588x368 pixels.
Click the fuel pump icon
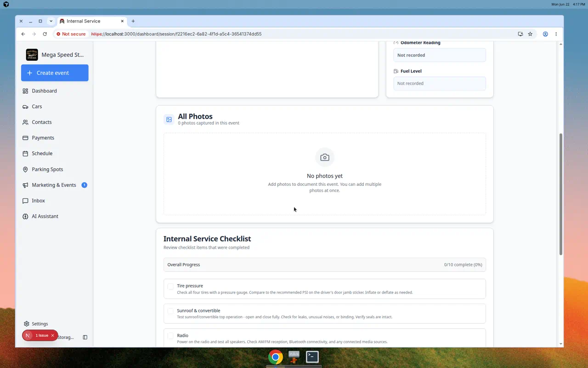tap(396, 71)
